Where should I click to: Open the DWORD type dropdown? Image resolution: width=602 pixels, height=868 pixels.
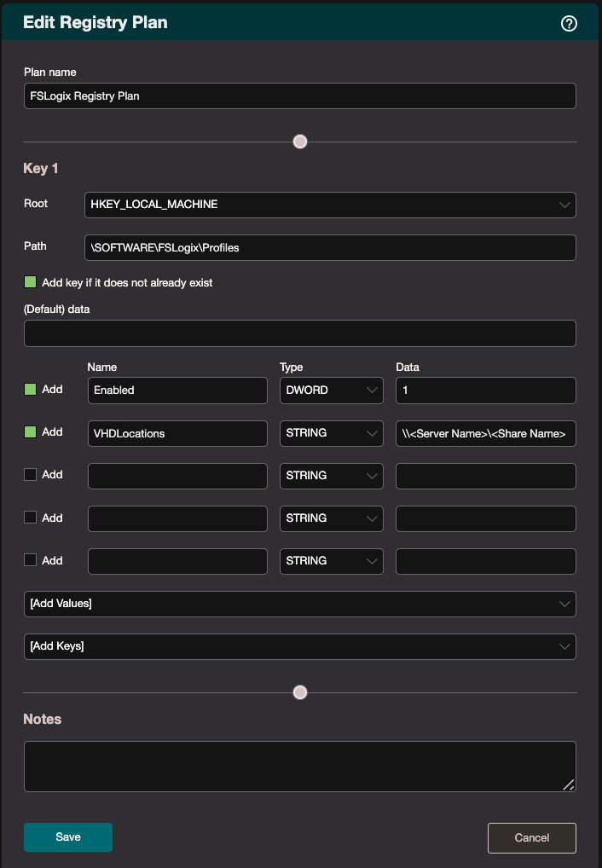331,391
